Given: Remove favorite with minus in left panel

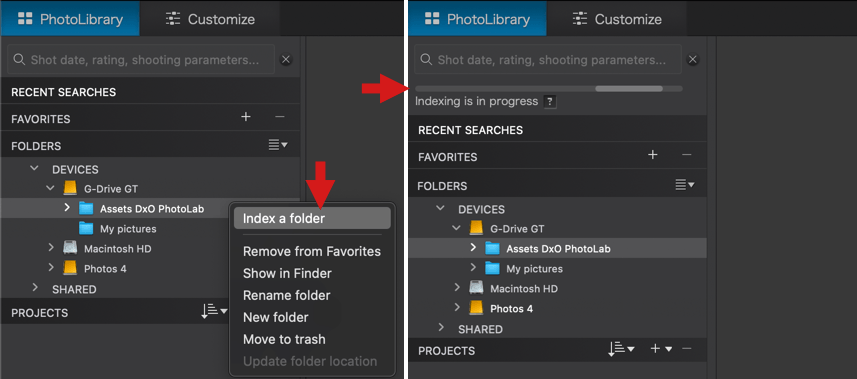Looking at the screenshot, I should pos(279,116).
